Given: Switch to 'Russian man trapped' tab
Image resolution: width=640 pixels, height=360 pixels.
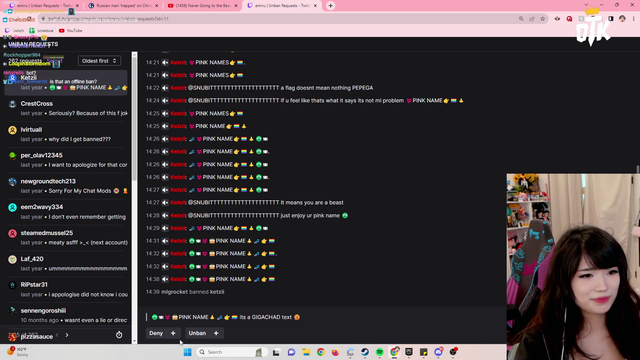Looking at the screenshot, I should point(123,6).
